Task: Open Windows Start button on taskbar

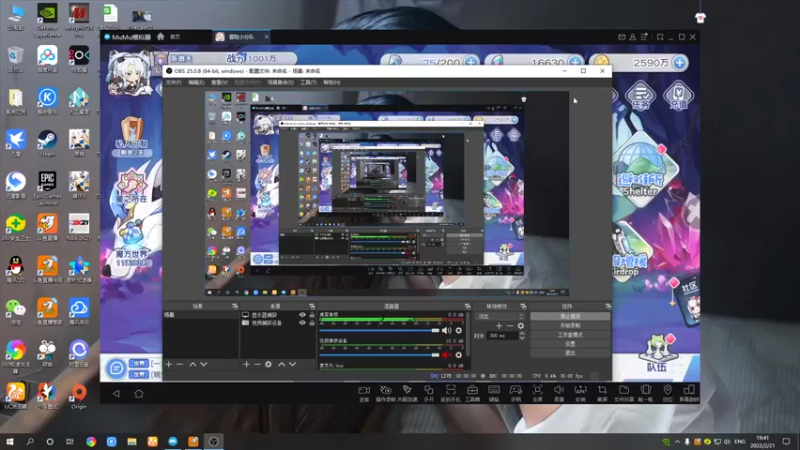Action: tap(10, 441)
